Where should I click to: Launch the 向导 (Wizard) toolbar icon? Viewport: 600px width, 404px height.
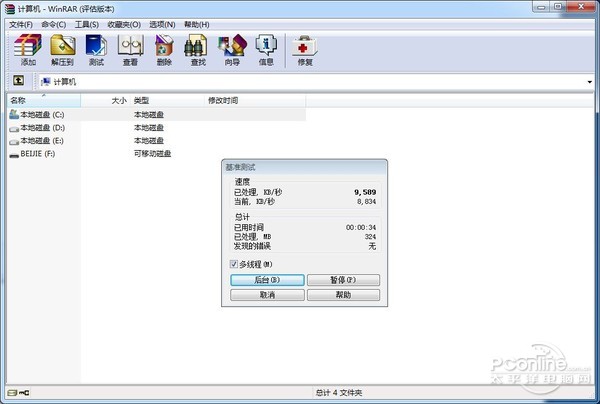tap(232, 50)
